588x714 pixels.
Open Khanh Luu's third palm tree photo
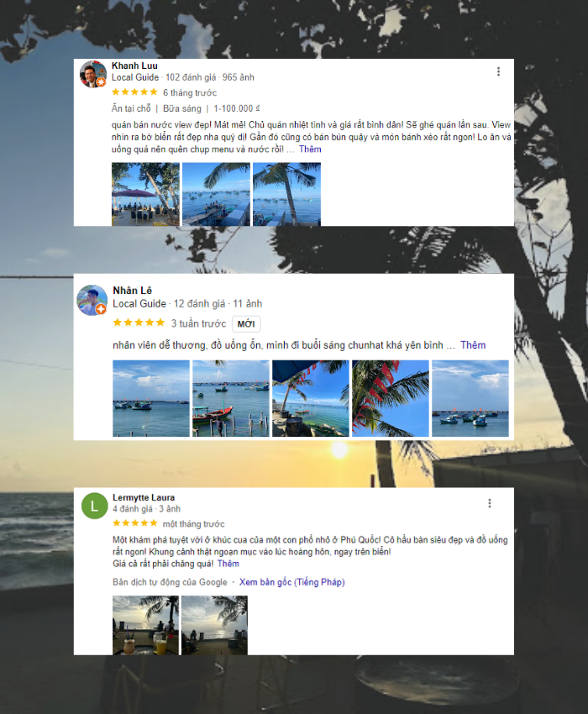287,194
